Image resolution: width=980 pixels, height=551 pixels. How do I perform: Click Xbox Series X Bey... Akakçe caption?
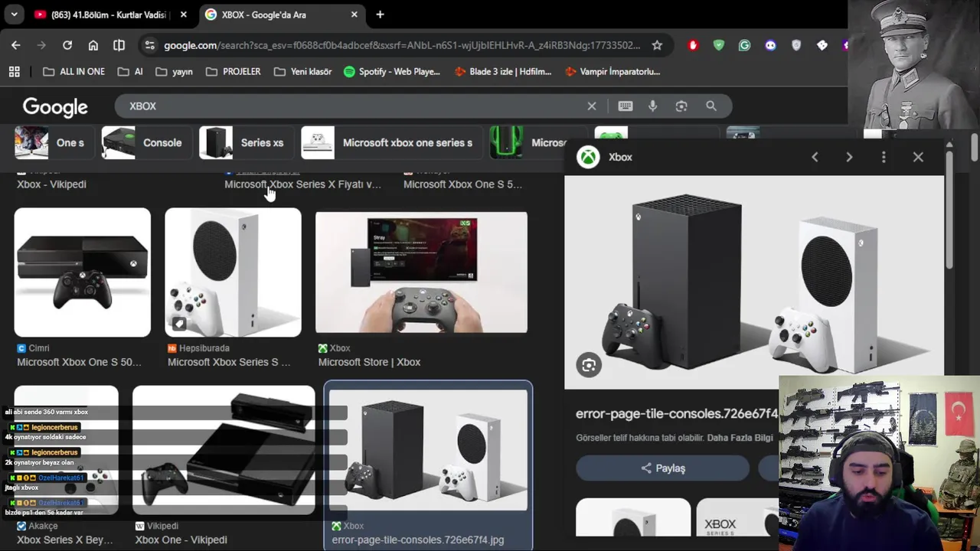[x=64, y=540]
